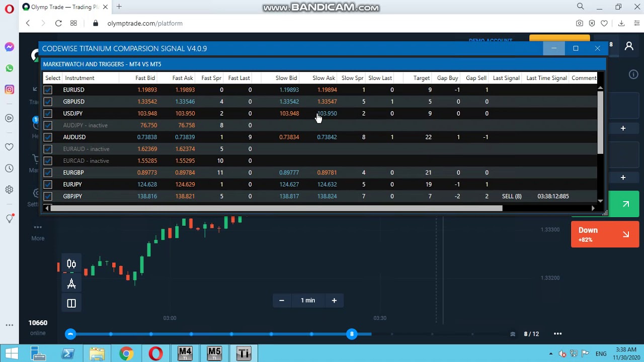Screen dimensions: 644x362
Task: Open the MT5 app in the taskbar
Action: [x=214, y=353]
